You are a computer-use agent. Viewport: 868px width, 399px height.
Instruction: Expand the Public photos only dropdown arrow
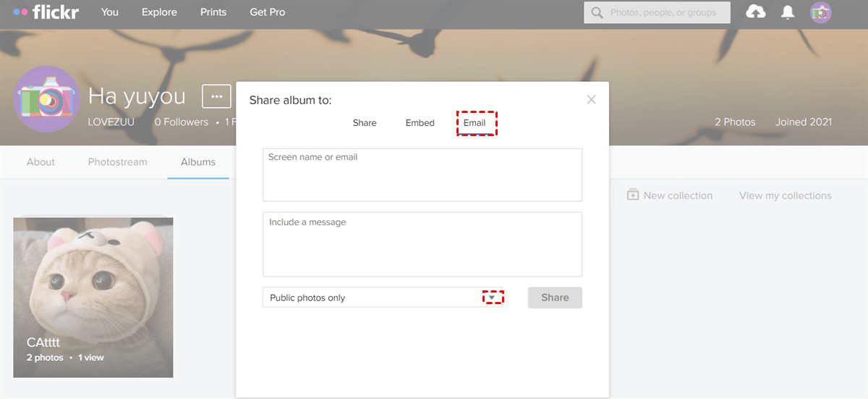click(x=493, y=298)
